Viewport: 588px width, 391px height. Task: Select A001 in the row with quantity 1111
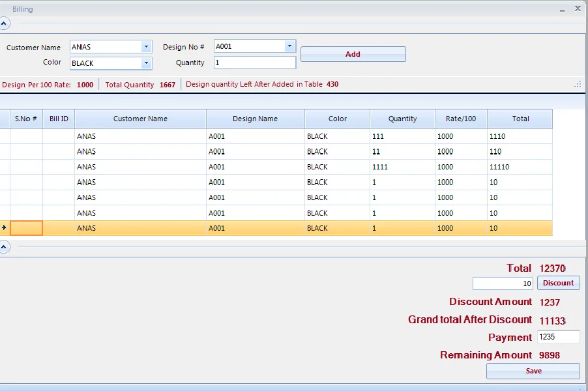(255, 167)
